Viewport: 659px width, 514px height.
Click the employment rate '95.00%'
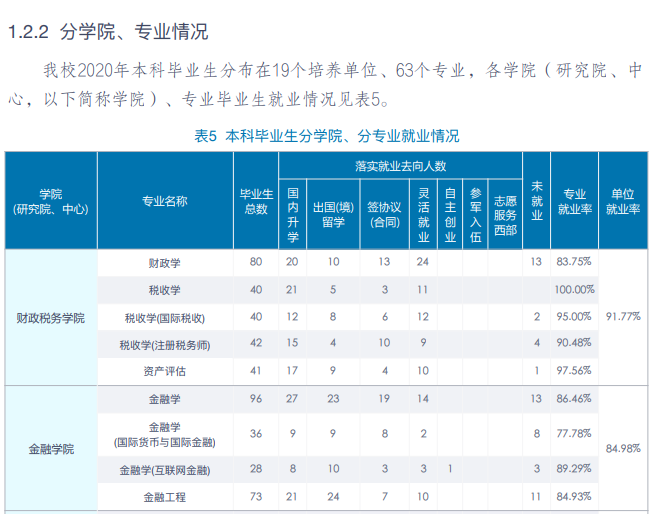(x=574, y=316)
